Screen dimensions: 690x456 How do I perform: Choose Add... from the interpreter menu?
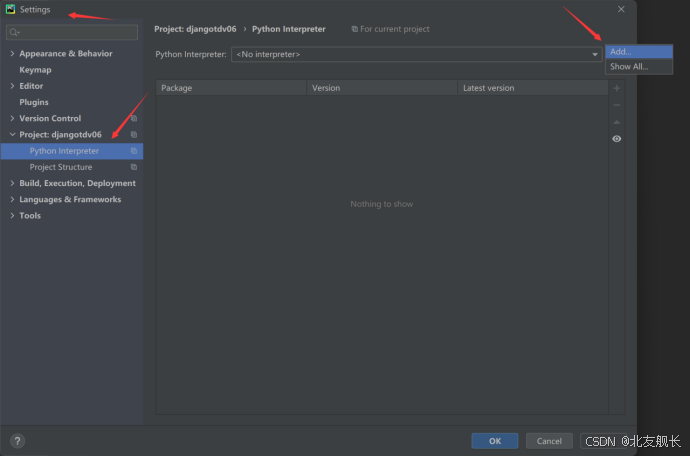click(639, 51)
